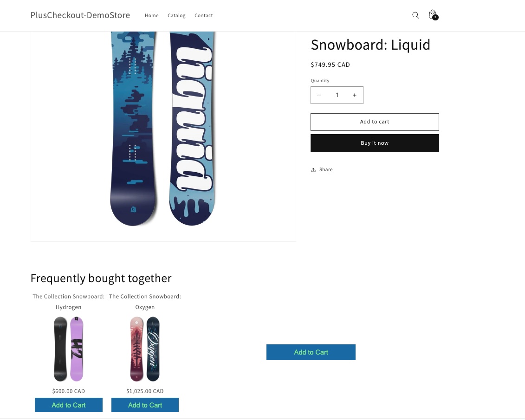Click the Share icon
This screenshot has width=525, height=420.
[314, 170]
